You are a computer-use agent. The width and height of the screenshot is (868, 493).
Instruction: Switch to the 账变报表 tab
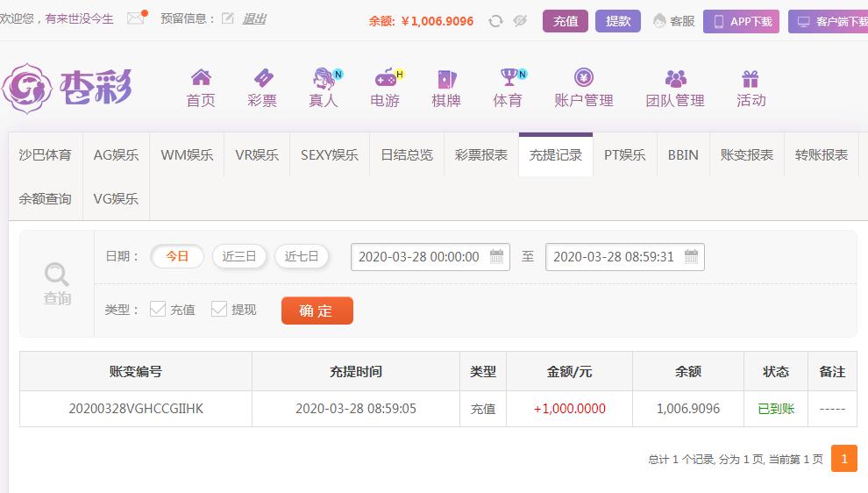(x=747, y=155)
